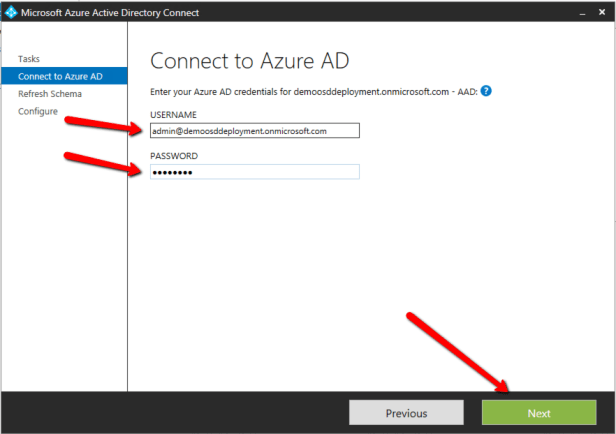Screen dimensions: 616x434
Task: Click the end of the admin username text
Action: tap(327, 130)
